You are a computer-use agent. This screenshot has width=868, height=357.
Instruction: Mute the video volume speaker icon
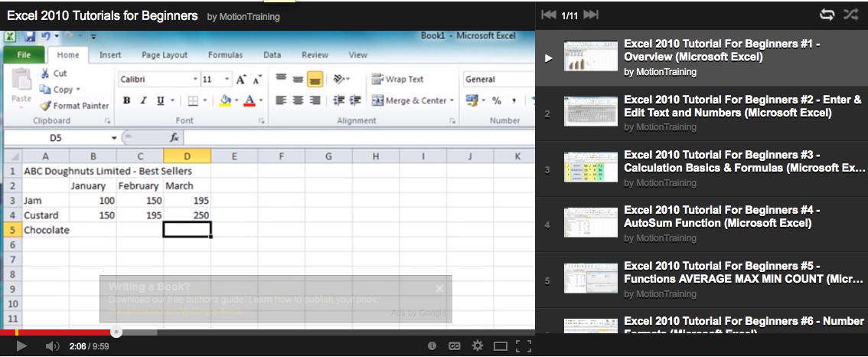coord(52,346)
